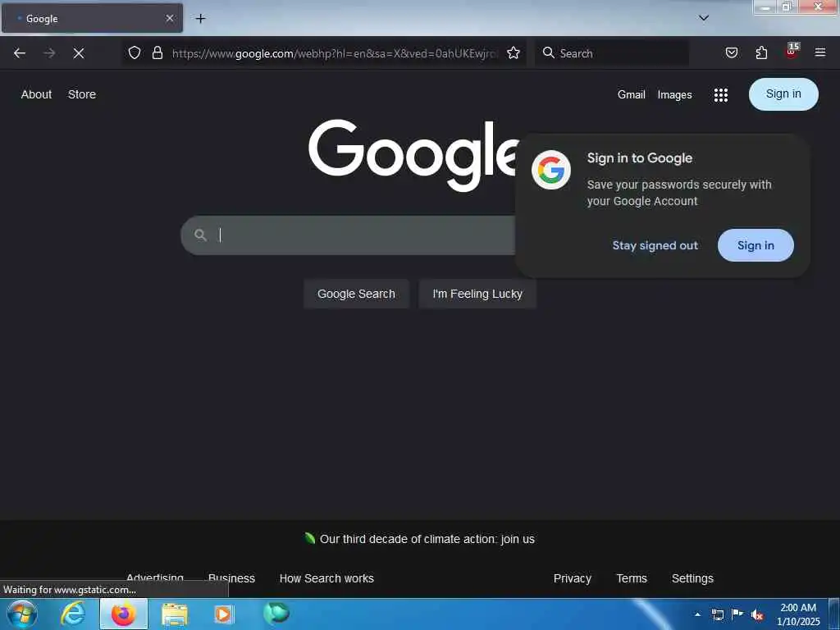Open the clock showing 2:00 AM
840x630 pixels.
click(798, 614)
